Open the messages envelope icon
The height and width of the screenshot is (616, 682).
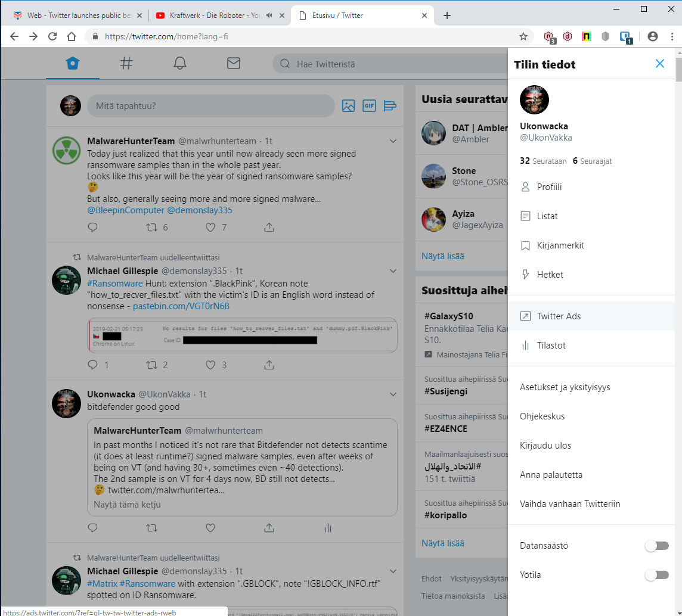point(234,64)
